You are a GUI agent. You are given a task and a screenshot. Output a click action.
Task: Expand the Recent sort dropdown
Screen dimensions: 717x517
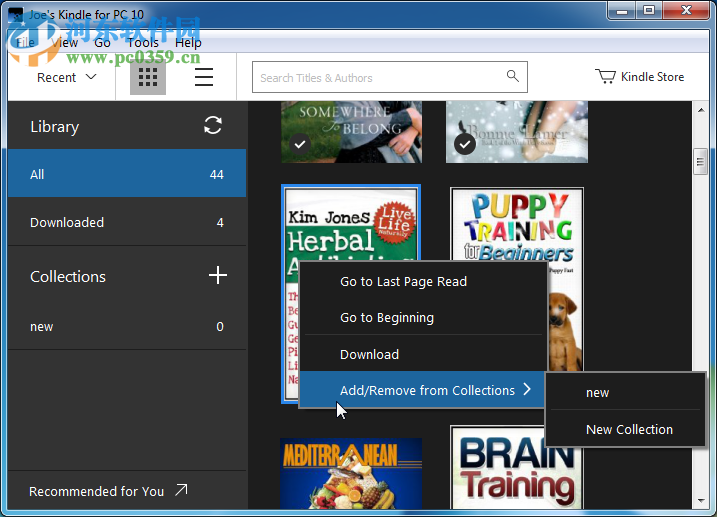(x=67, y=77)
